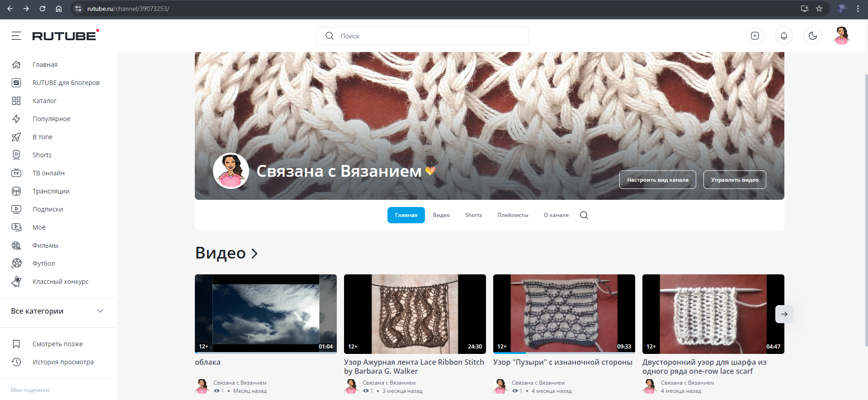This screenshot has width=868, height=400.
Task: Click the search magnifier icon in the search bar
Action: 330,36
